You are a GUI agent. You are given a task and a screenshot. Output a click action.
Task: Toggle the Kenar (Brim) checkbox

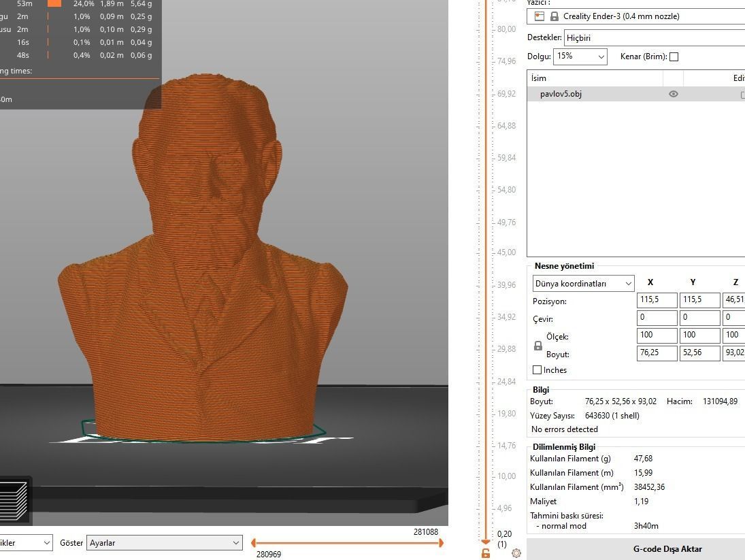pos(674,56)
